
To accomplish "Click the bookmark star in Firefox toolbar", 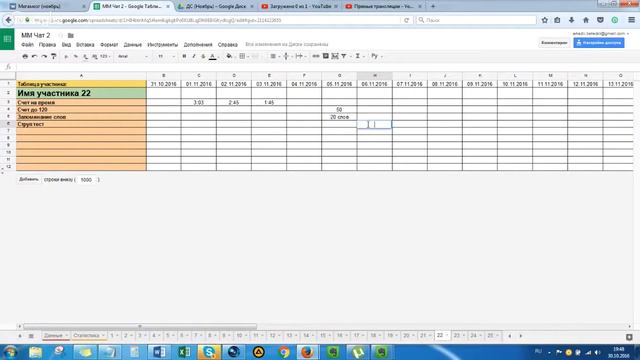I will point(544,20).
